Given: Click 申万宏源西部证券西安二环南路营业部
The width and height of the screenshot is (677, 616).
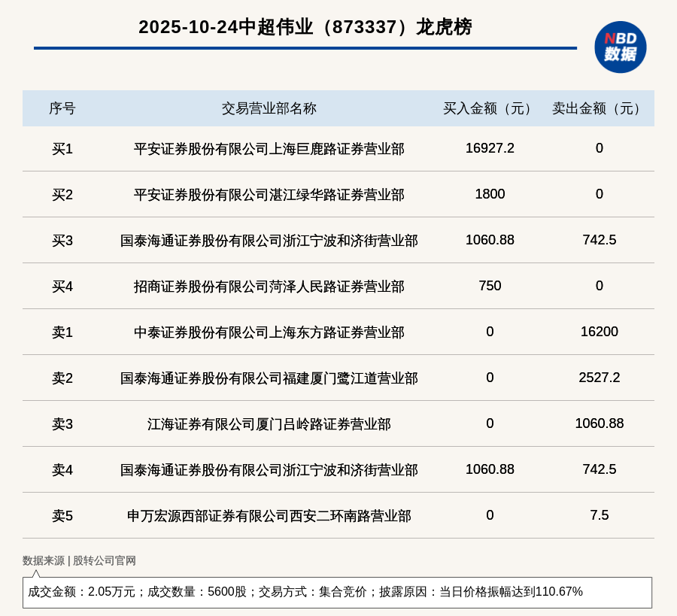Looking at the screenshot, I should click(269, 516).
